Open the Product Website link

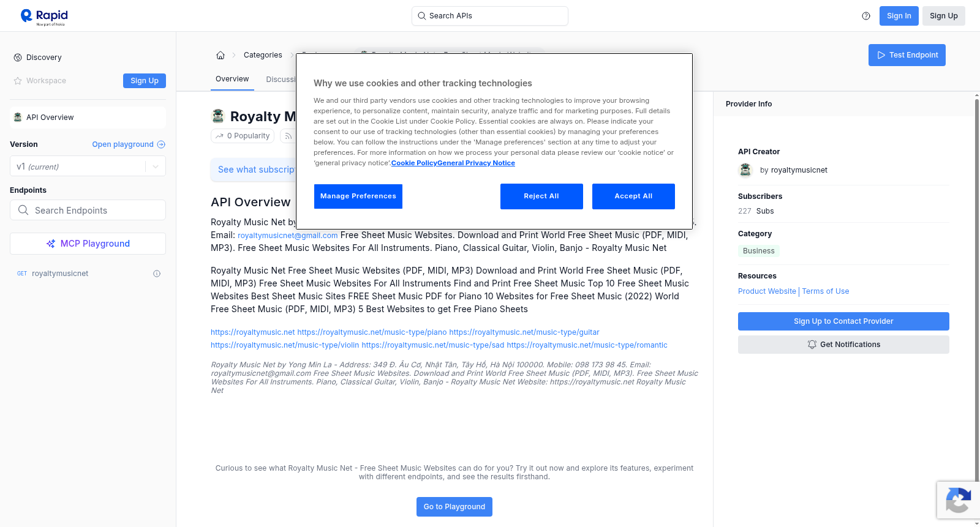click(x=767, y=291)
